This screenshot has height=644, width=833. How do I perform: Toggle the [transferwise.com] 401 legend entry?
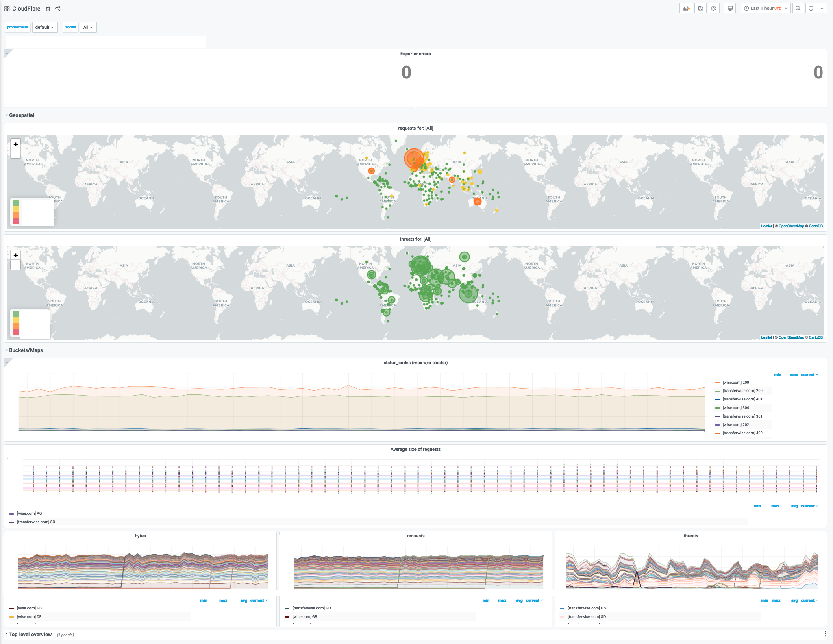click(x=742, y=399)
